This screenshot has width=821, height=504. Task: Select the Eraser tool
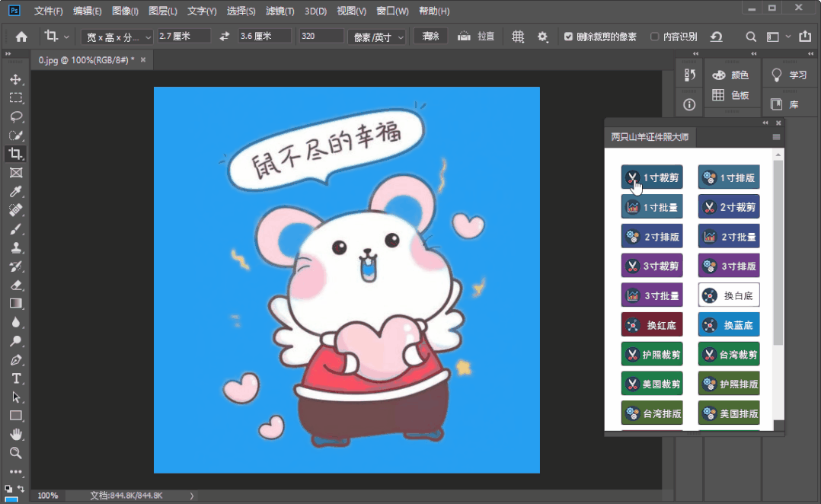pos(16,285)
